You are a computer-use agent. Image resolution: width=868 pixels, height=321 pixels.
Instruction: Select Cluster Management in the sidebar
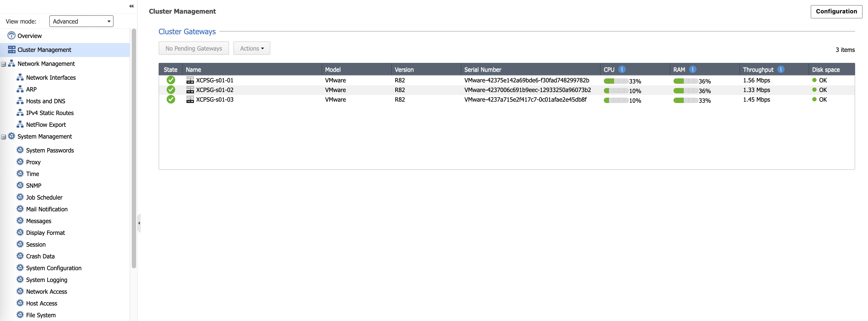click(x=44, y=50)
